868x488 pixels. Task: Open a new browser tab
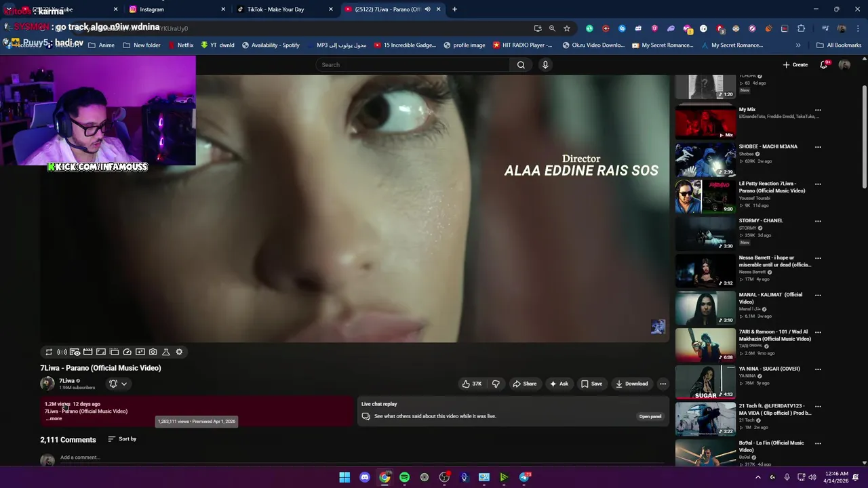pos(454,9)
